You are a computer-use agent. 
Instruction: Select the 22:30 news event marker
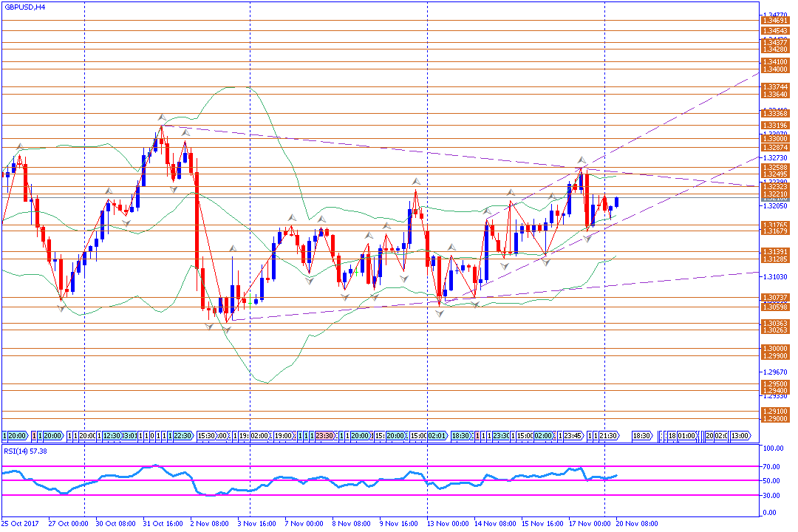pos(183,436)
